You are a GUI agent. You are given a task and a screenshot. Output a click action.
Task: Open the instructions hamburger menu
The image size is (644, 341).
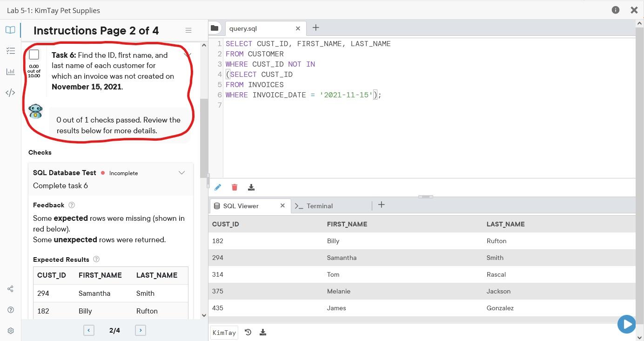tap(188, 30)
